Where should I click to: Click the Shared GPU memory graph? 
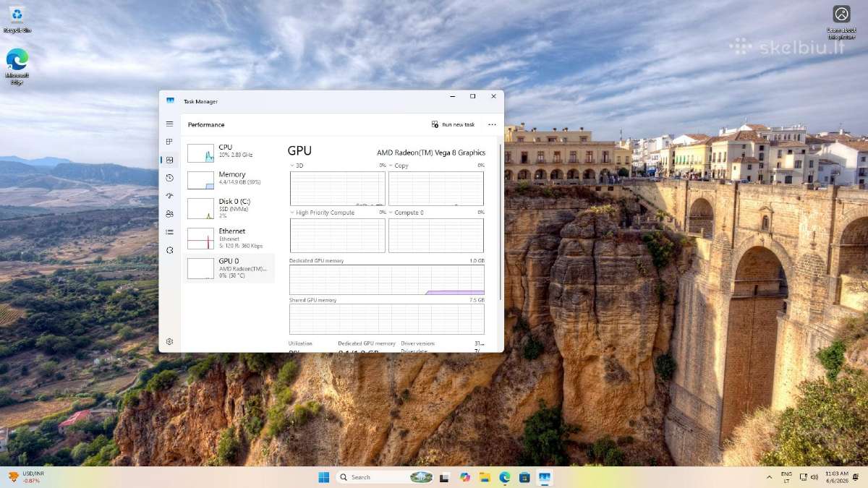click(x=387, y=319)
